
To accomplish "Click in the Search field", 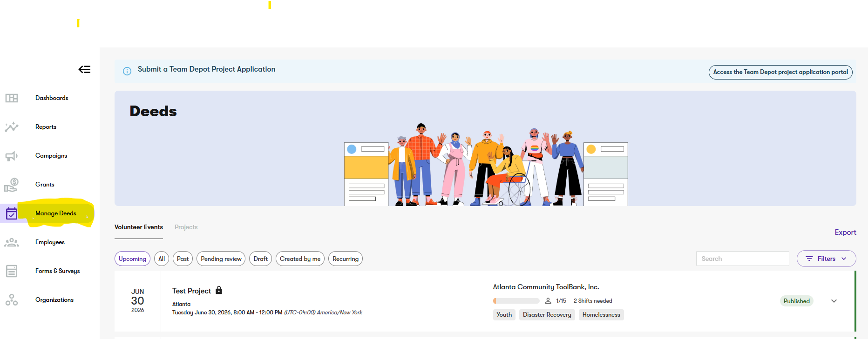I will (x=743, y=259).
